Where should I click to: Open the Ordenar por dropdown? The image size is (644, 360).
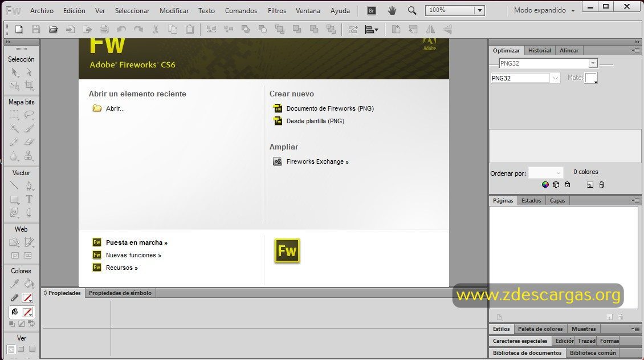[546, 173]
